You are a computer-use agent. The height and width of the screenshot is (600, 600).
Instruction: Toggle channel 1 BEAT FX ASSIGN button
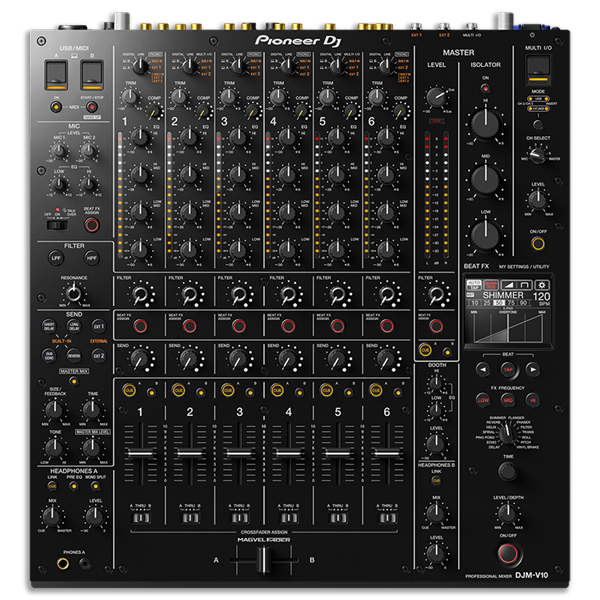point(140,326)
